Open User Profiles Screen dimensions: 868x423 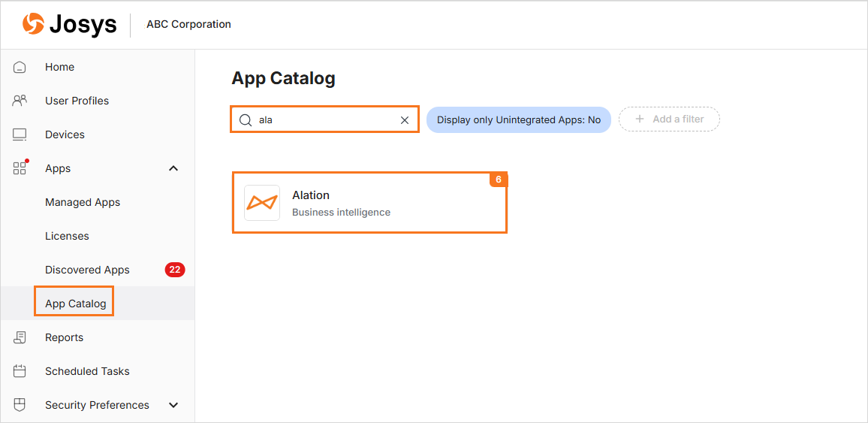coord(77,101)
